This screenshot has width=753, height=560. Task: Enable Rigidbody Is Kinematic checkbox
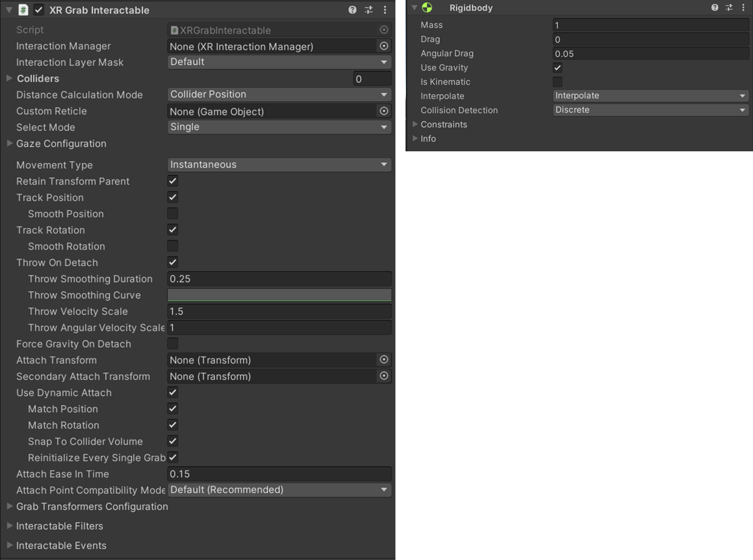558,82
